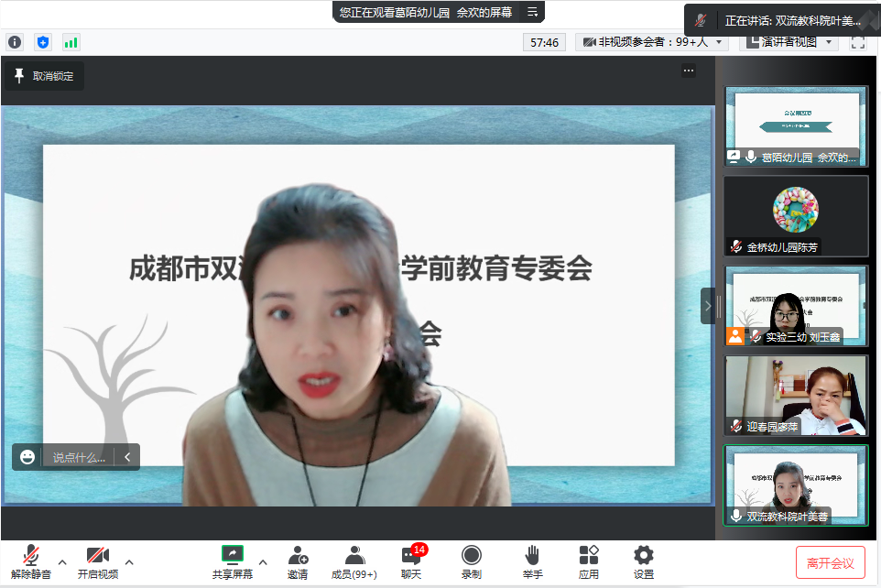Invite participants to the meeting
The width and height of the screenshot is (881, 588).
click(298, 562)
